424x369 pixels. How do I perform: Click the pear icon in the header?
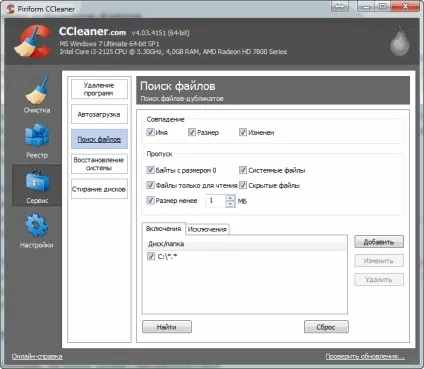click(400, 42)
